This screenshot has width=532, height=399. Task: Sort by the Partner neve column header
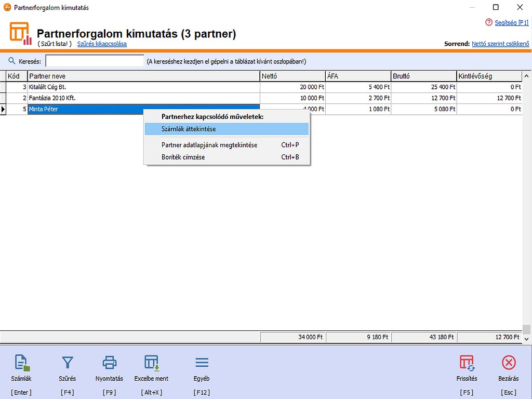pos(143,76)
